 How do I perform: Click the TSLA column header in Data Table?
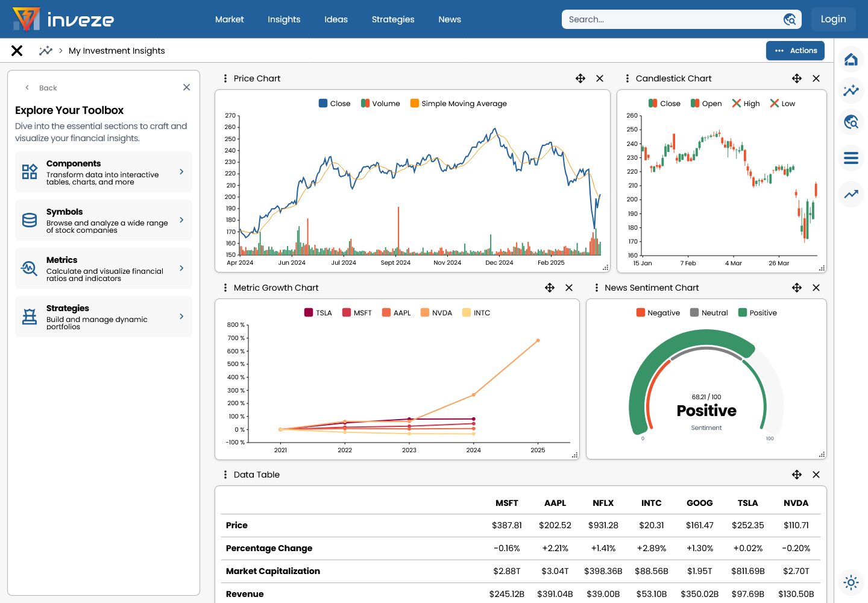(x=747, y=503)
